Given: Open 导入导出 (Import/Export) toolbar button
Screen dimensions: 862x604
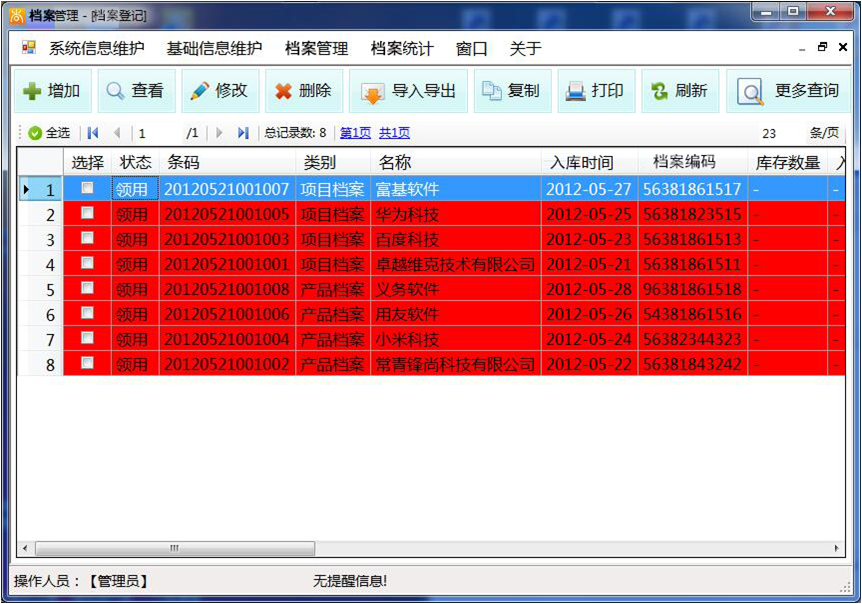Looking at the screenshot, I should [408, 91].
